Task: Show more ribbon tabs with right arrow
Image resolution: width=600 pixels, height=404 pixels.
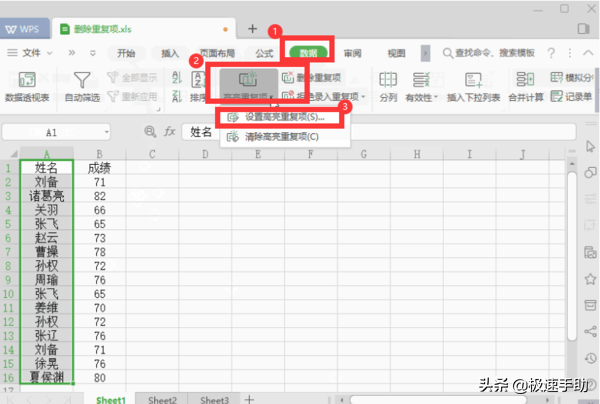Action: (x=425, y=54)
